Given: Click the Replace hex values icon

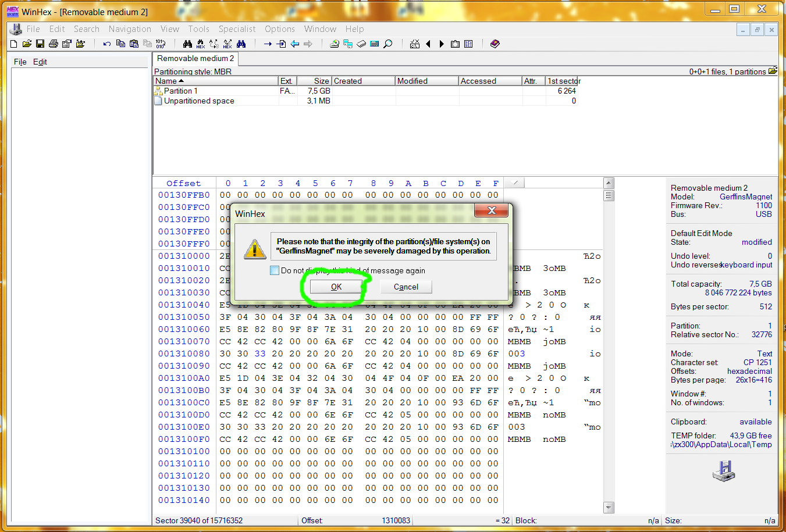Looking at the screenshot, I should pyautogui.click(x=227, y=44).
